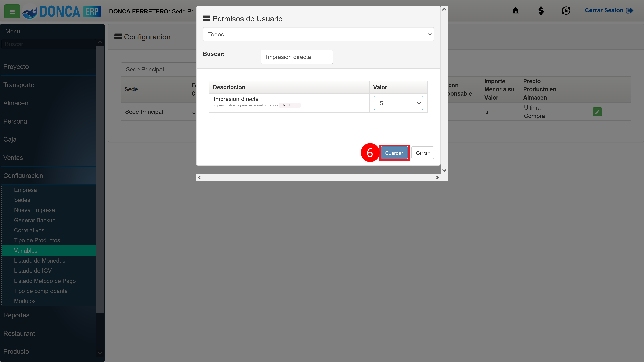Open Tipo de comprobante
The height and width of the screenshot is (362, 644).
point(49,291)
